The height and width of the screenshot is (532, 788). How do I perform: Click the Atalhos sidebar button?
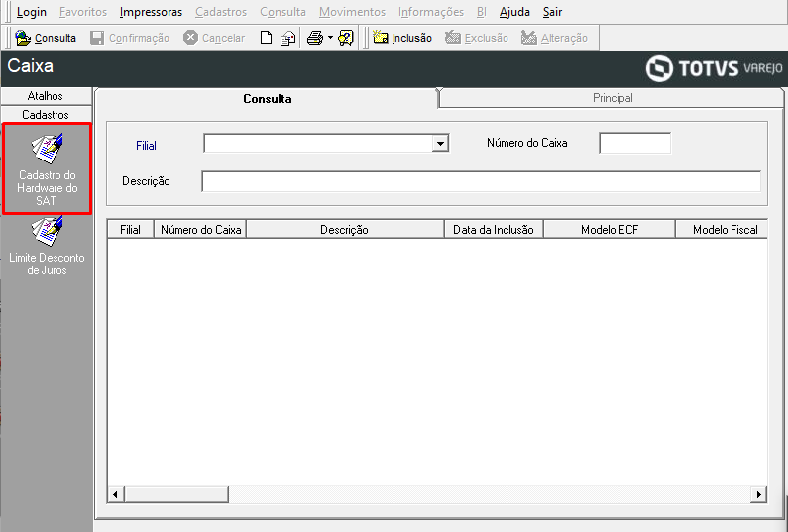click(46, 95)
